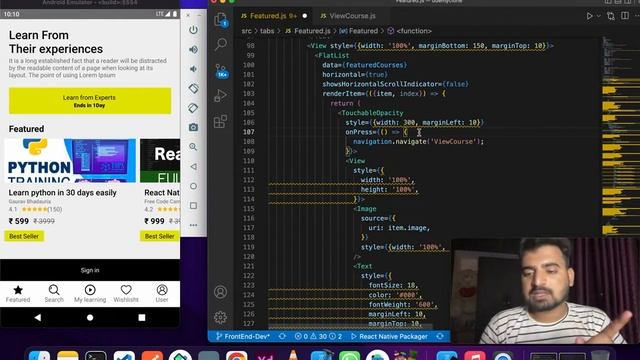Open Google Chrome from the dock
The image size is (640, 360).
(236, 356)
